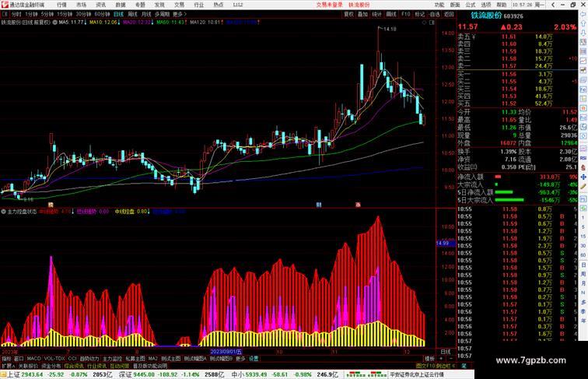
Task: Open the 帮助 menu
Action: (x=502, y=5)
